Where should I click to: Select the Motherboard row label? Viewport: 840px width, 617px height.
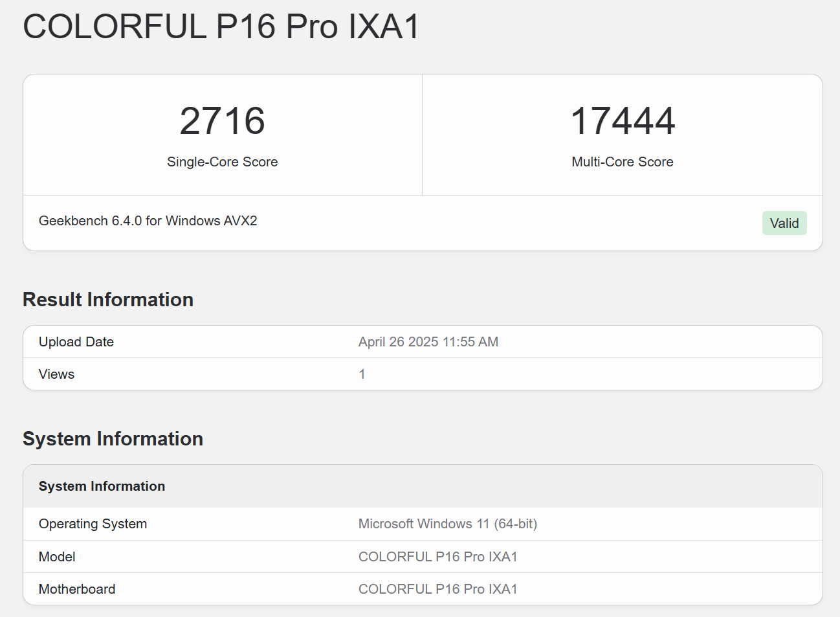(77, 589)
